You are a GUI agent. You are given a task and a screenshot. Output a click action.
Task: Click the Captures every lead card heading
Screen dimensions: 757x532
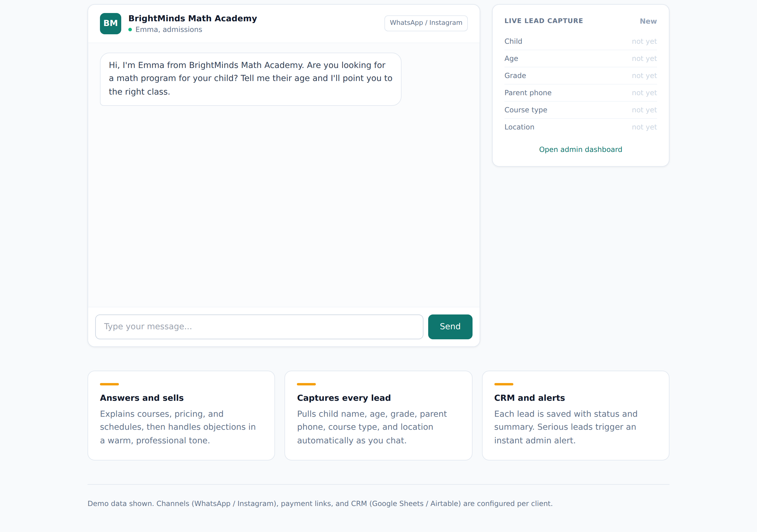(344, 398)
